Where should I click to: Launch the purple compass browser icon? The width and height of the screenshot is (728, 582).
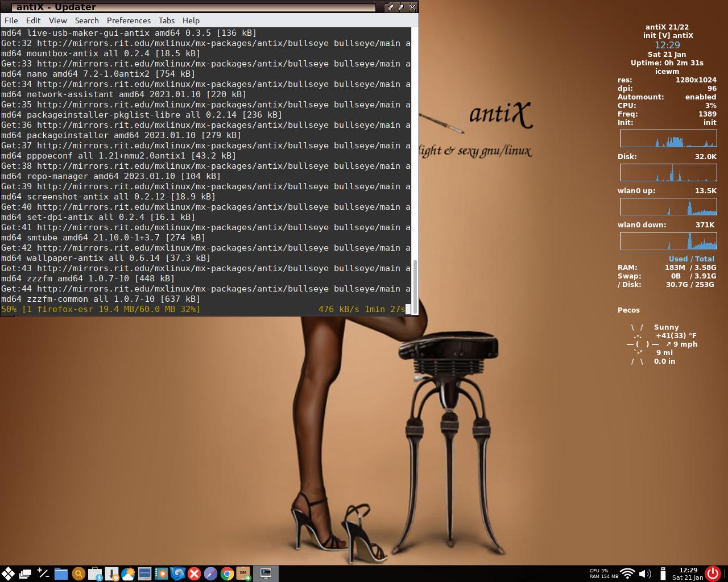(x=210, y=573)
